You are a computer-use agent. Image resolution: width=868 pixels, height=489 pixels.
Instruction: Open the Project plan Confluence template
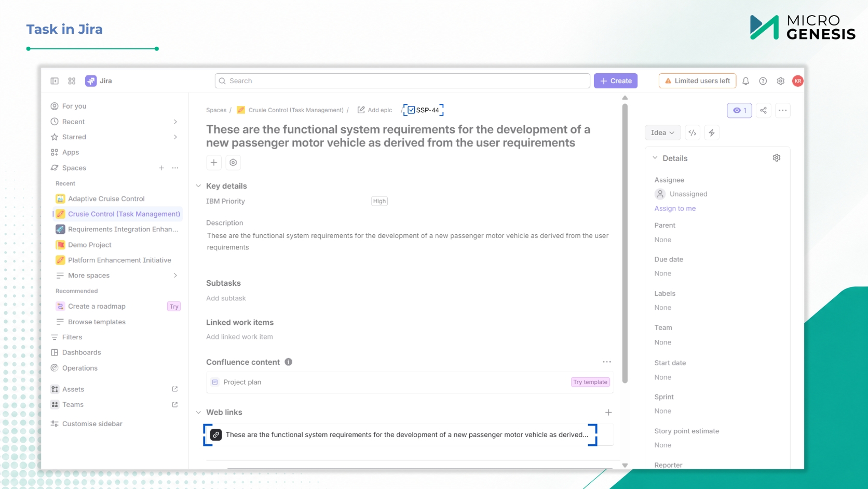[242, 382]
